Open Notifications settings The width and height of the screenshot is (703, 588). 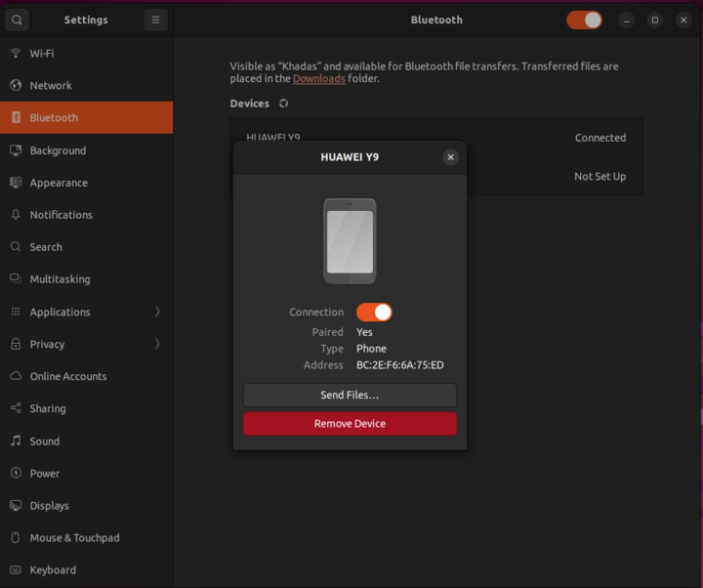(x=87, y=214)
